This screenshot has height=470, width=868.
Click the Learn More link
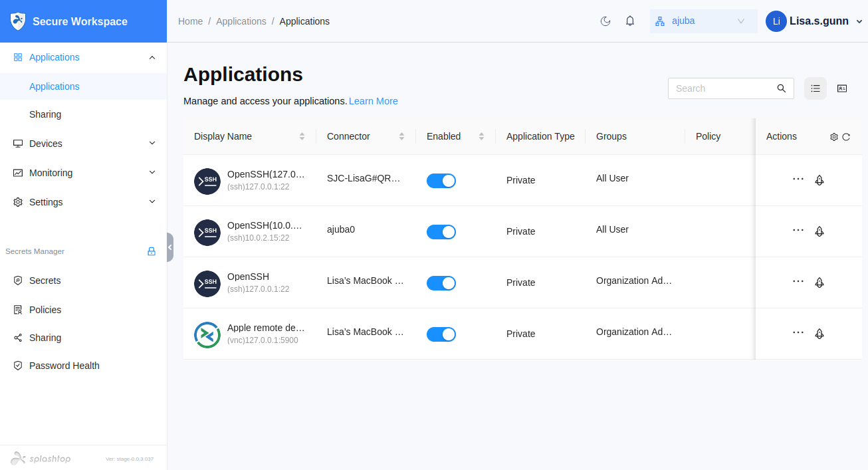click(x=374, y=101)
